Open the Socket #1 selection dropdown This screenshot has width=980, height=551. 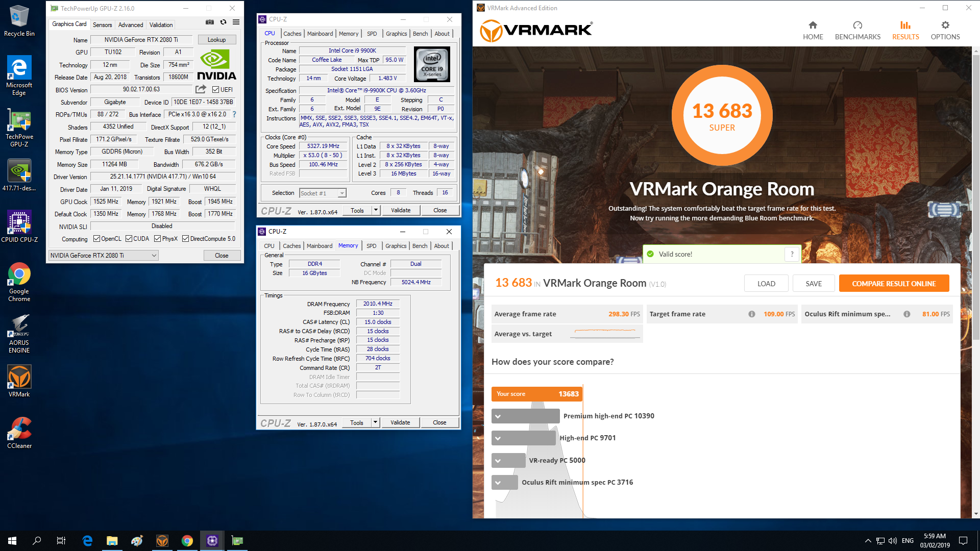(x=323, y=193)
